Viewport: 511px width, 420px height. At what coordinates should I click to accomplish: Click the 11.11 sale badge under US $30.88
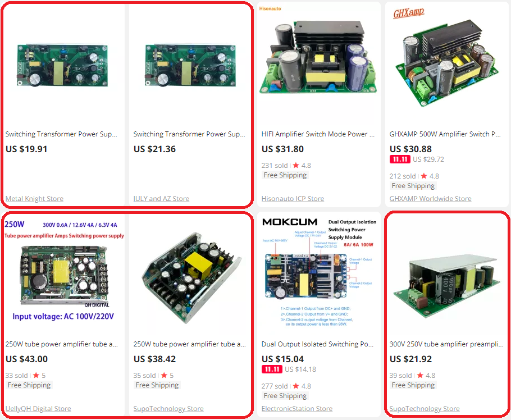click(400, 159)
